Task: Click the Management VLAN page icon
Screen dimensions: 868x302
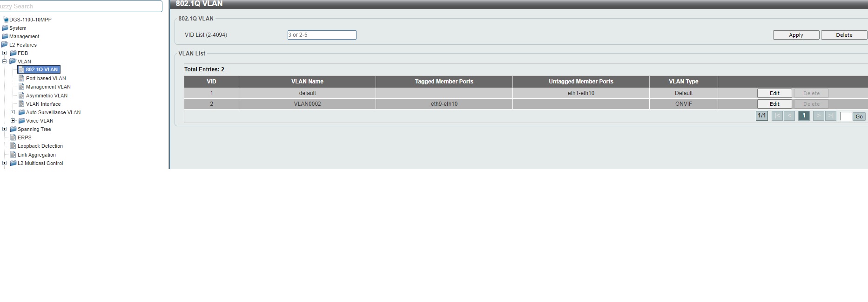Action: [x=21, y=86]
